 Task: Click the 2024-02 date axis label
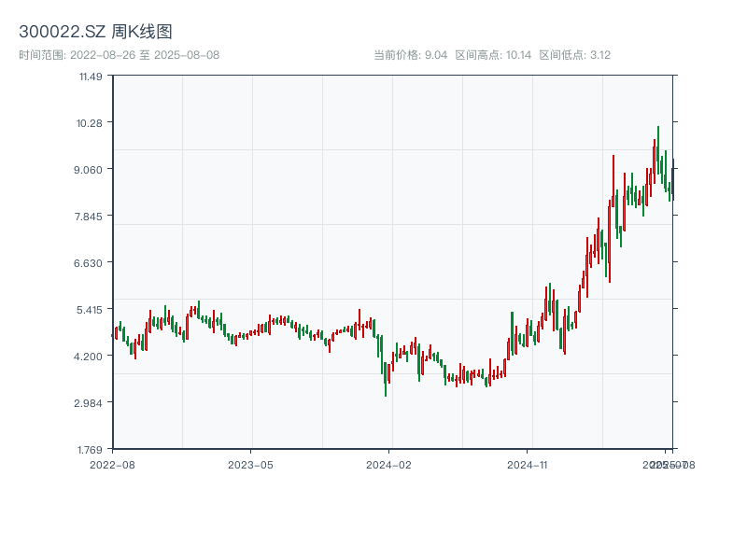click(389, 464)
